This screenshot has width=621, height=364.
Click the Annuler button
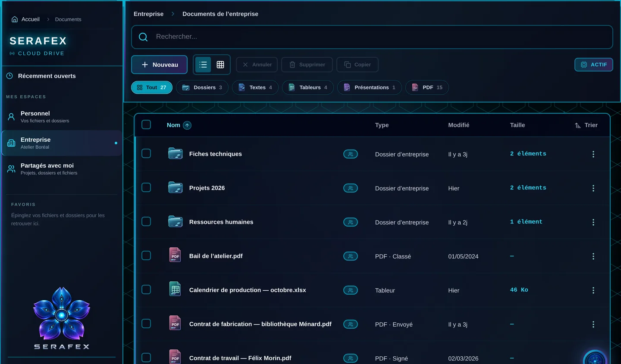(257, 65)
